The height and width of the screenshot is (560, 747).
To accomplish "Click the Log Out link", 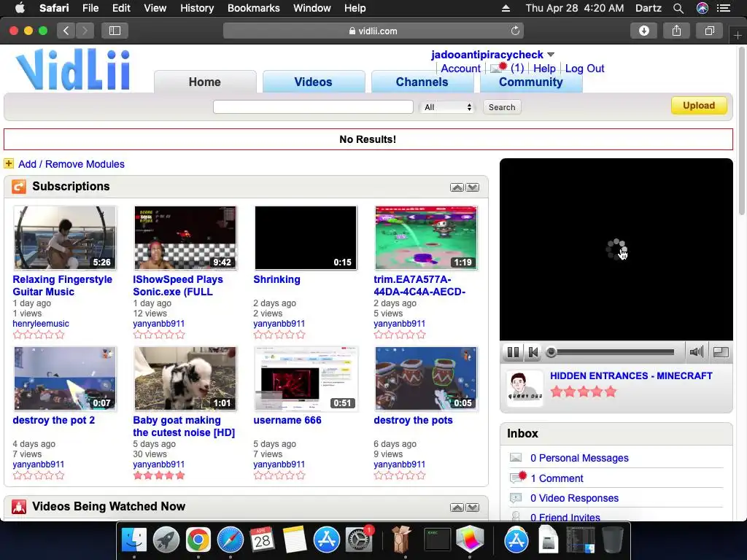I will pyautogui.click(x=584, y=69).
